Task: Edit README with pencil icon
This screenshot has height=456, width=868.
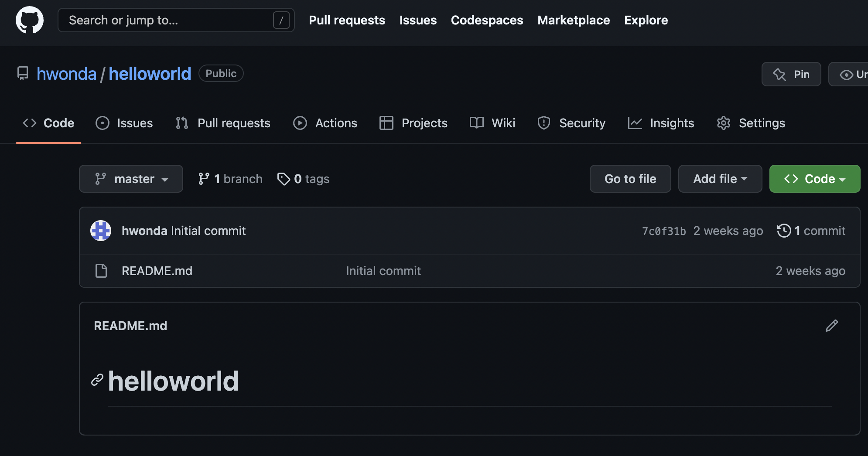Action: (x=832, y=326)
